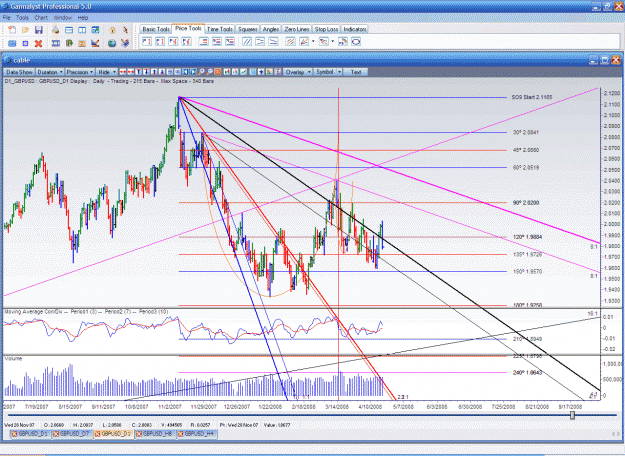Screen dimensions: 625x456
Task: Open the Help menu
Action: [x=83, y=18]
